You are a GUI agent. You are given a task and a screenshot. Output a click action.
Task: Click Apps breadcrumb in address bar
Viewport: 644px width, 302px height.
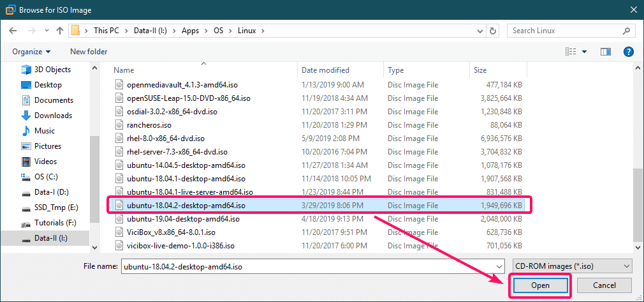click(191, 31)
